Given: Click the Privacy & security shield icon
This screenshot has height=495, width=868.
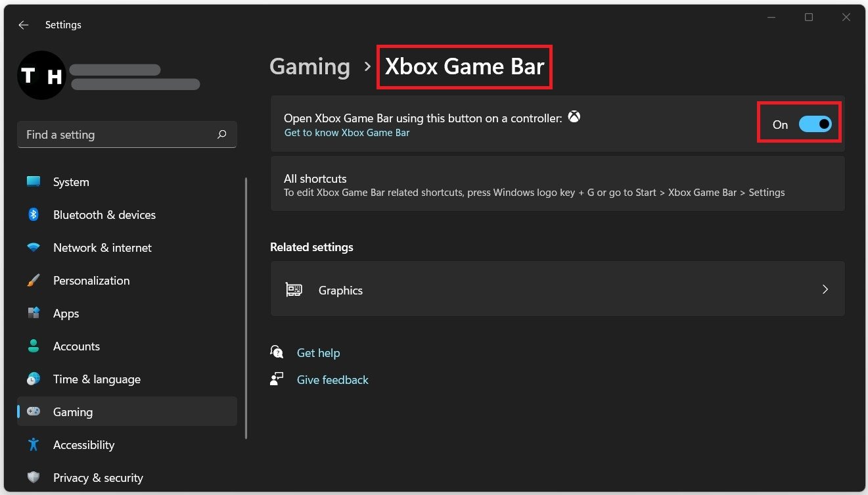Looking at the screenshot, I should pyautogui.click(x=34, y=478).
